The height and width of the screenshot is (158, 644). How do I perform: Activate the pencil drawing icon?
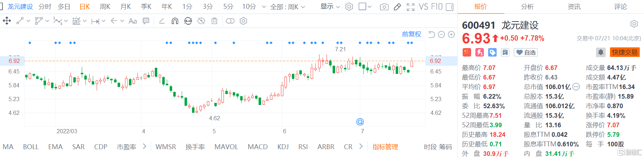coord(397,7)
